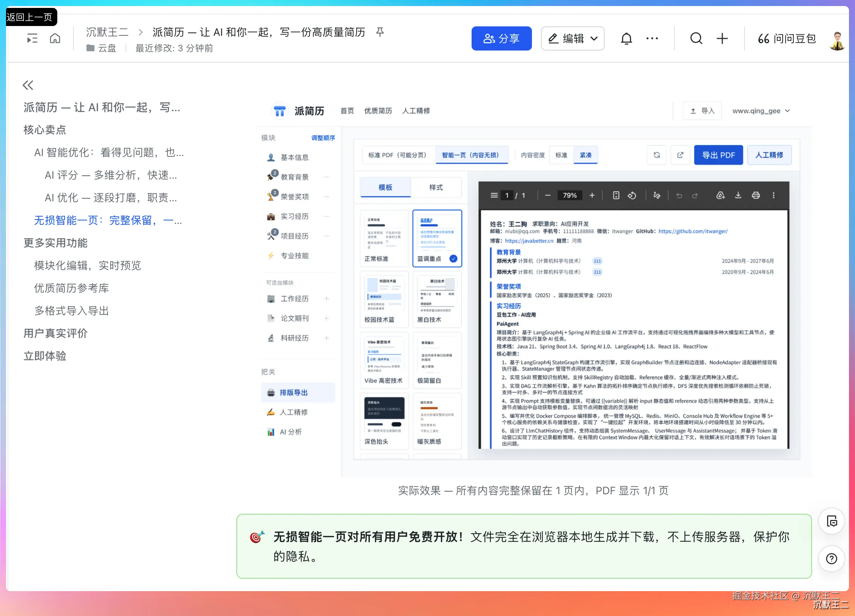Download the PDF file
This screenshot has height=616, width=855.
738,195
